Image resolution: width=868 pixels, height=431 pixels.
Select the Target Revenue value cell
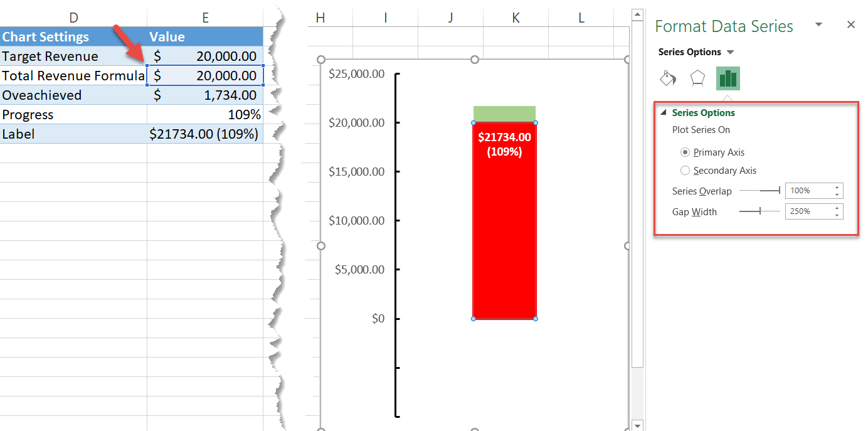click(205, 56)
